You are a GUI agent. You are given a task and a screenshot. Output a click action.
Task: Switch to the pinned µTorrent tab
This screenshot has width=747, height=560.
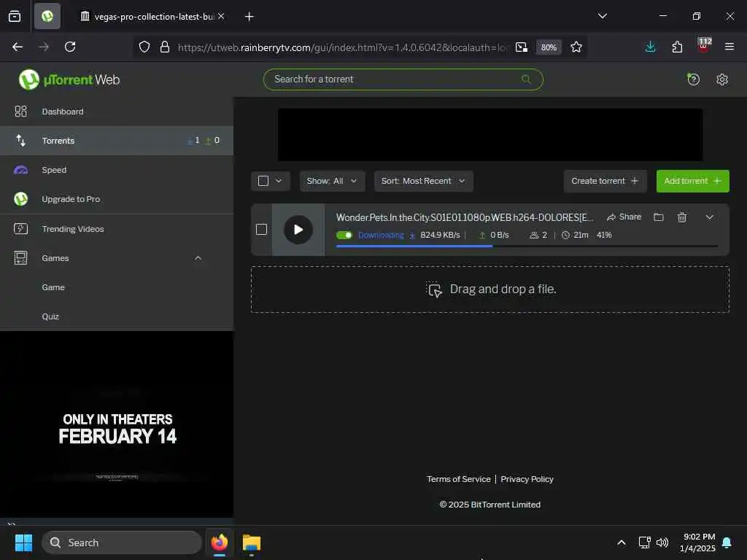(x=47, y=17)
